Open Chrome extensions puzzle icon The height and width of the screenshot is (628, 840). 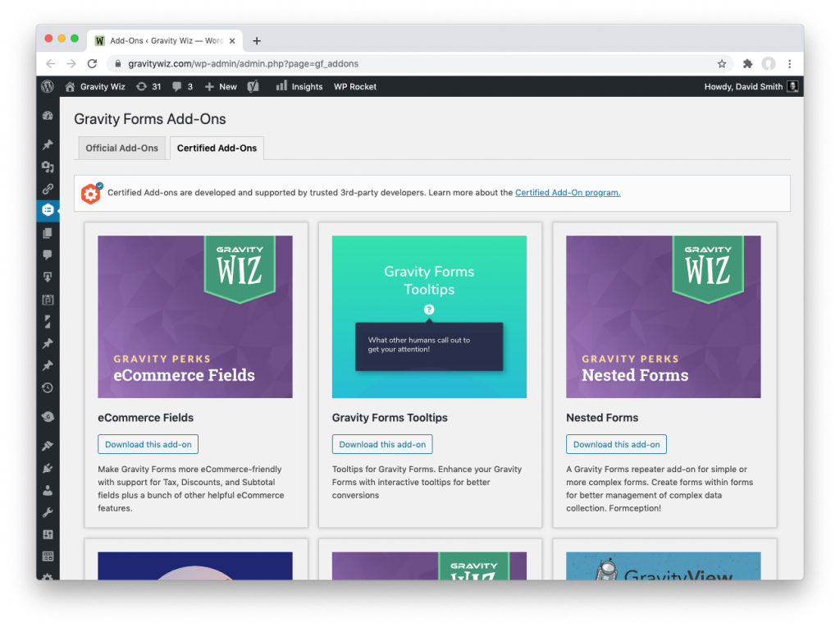coord(747,64)
